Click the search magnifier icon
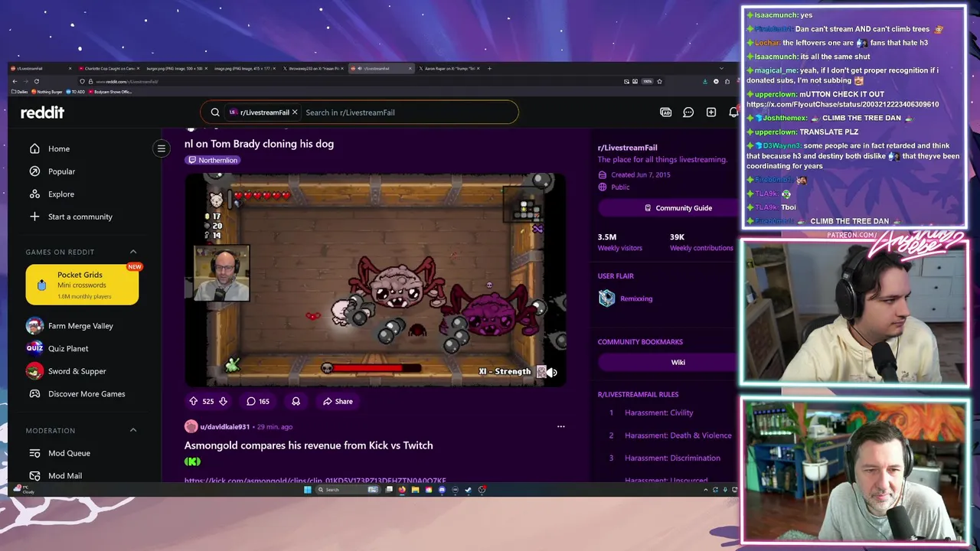The width and height of the screenshot is (980, 551). click(215, 112)
